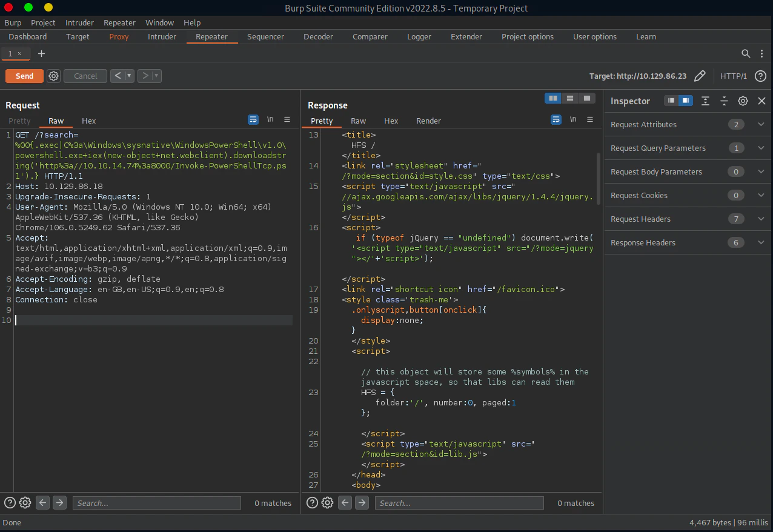Place cursor on Host header line
This screenshot has width=773, height=532.
pyautogui.click(x=59, y=186)
